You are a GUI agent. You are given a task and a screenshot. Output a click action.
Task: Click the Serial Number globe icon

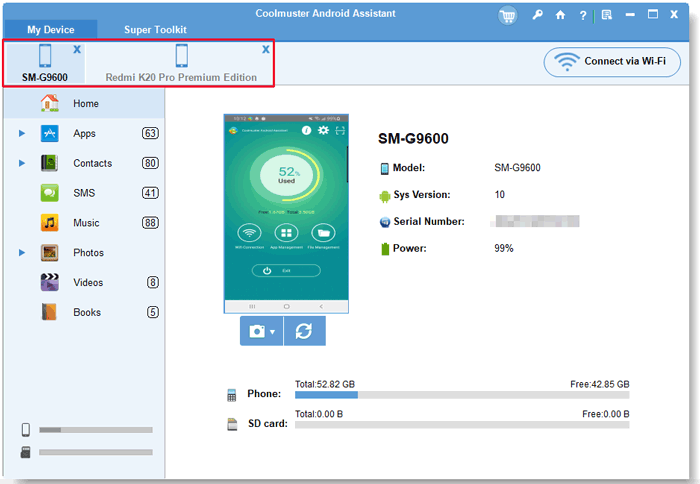[x=384, y=222]
